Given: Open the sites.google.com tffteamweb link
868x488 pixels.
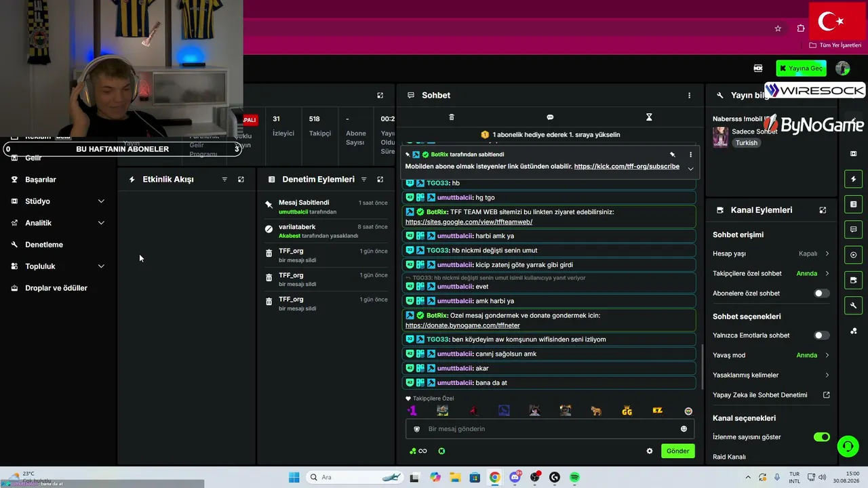Looking at the screenshot, I should click(x=469, y=222).
